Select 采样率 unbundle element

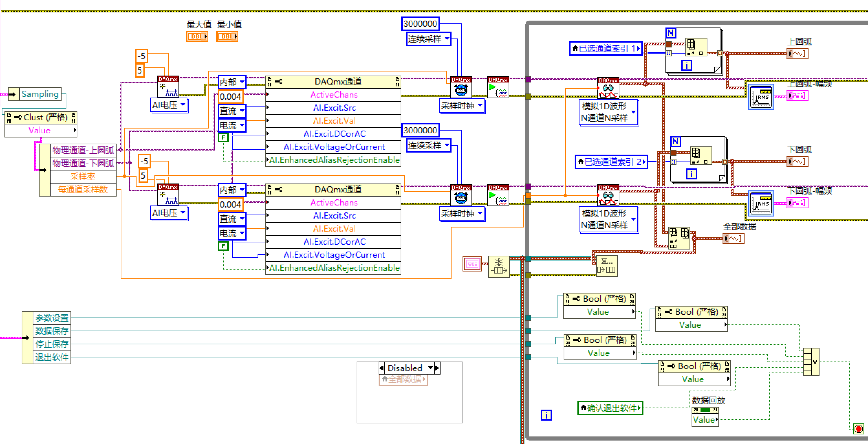click(x=83, y=176)
